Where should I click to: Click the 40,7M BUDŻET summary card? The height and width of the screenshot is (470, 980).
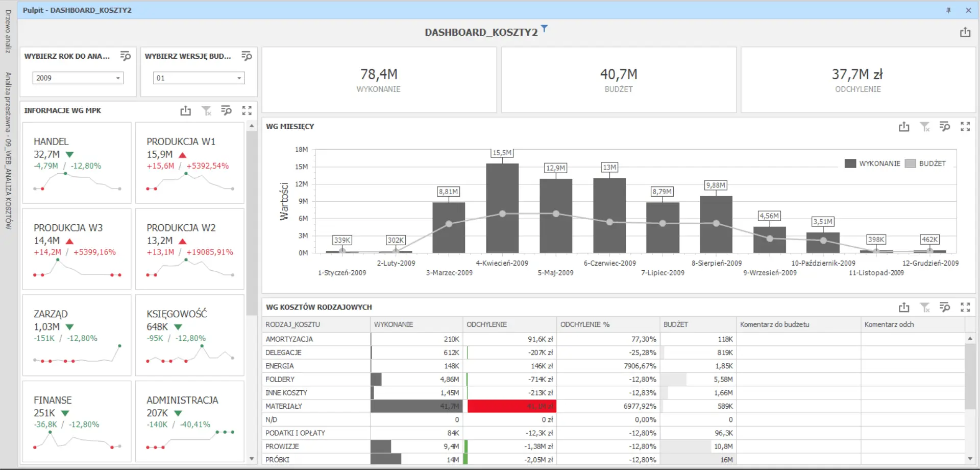coord(619,80)
